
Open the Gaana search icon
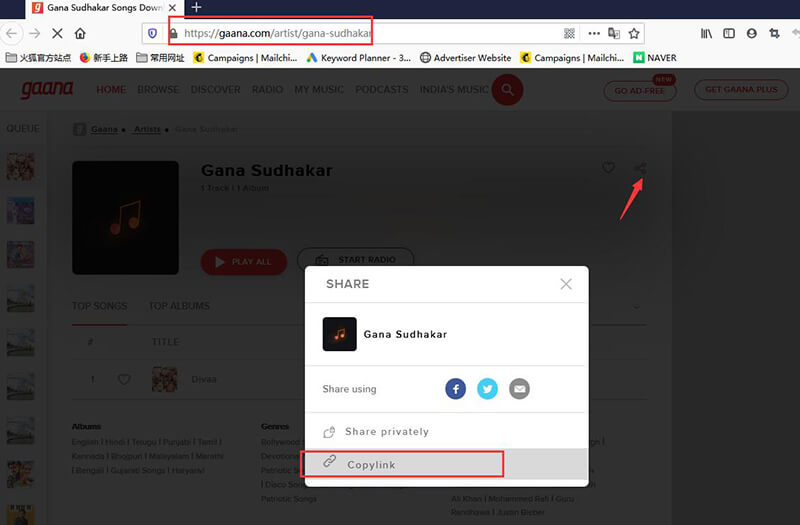click(507, 89)
